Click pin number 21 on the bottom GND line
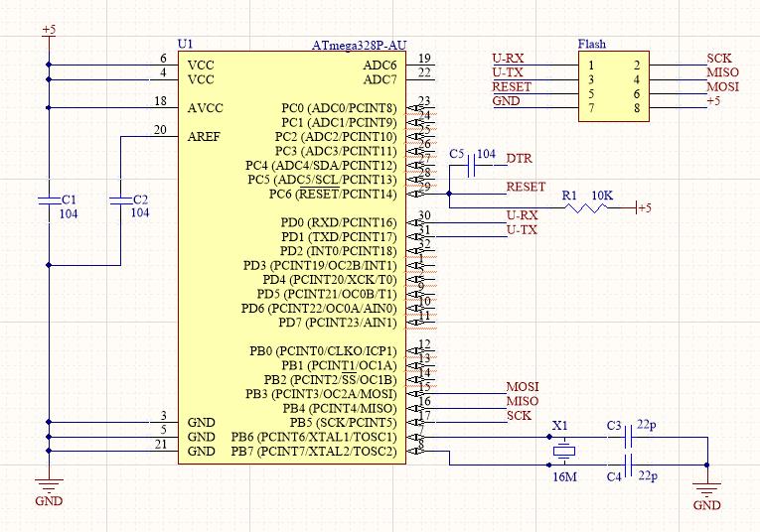760x532 pixels. [x=161, y=444]
